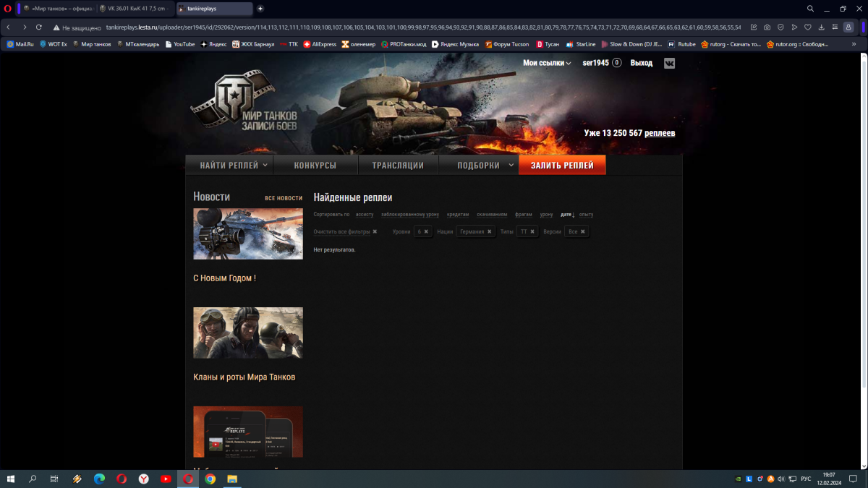
Task: Click the browser Forward arrow
Action: 24,27
